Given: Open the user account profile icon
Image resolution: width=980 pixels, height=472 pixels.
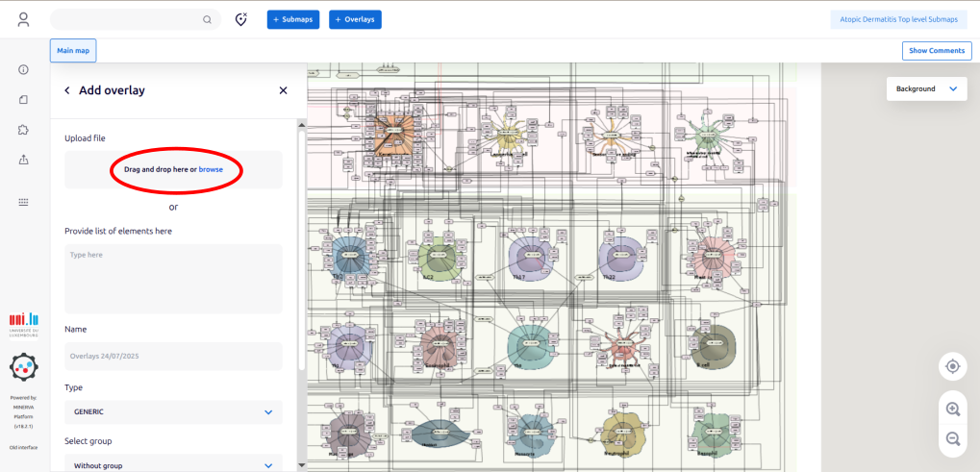Looking at the screenshot, I should (23, 19).
